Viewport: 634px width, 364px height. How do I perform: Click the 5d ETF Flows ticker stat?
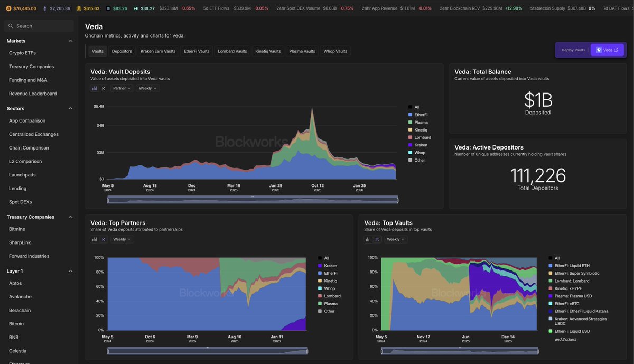pyautogui.click(x=236, y=8)
